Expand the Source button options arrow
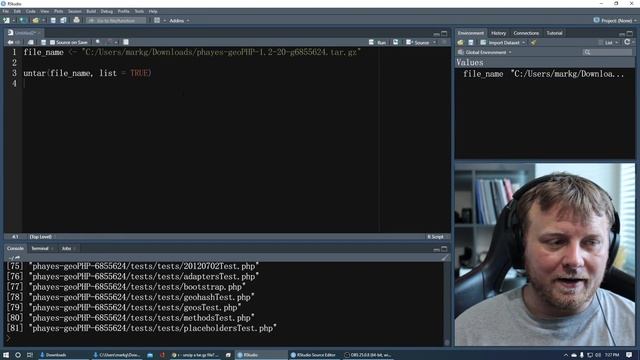The width and height of the screenshot is (640, 360). tap(434, 42)
